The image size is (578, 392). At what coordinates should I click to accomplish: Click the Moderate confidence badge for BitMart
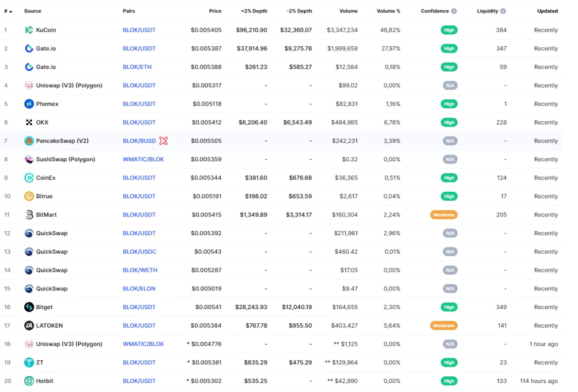pyautogui.click(x=443, y=215)
